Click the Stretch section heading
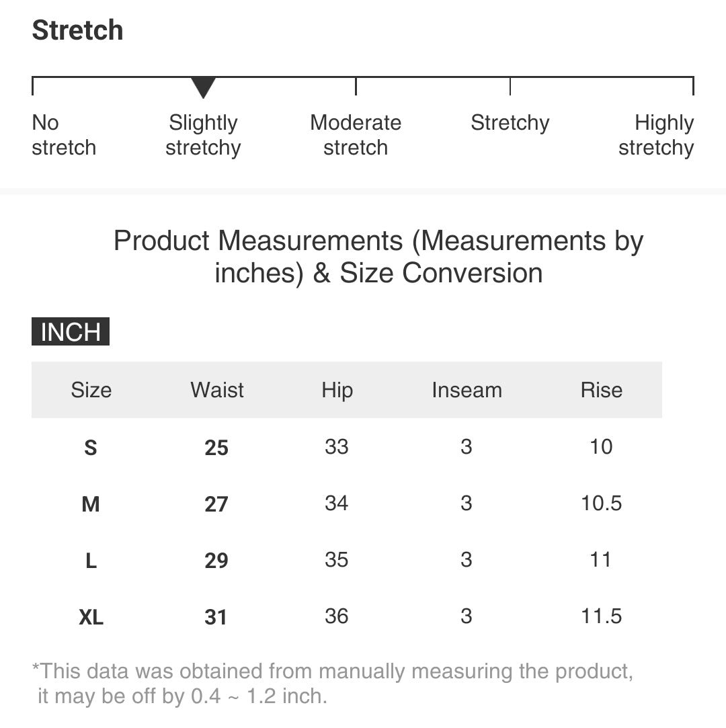Viewport: 726px width, 728px height. pyautogui.click(x=78, y=30)
